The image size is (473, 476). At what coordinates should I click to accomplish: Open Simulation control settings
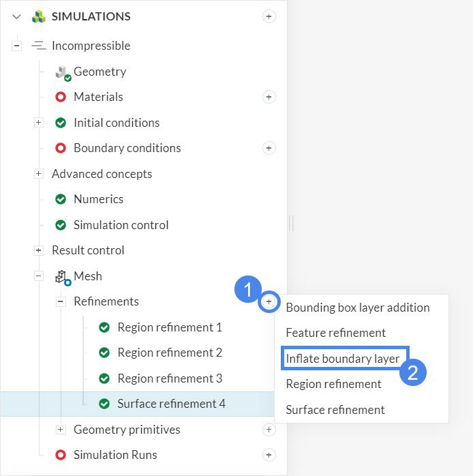click(121, 225)
